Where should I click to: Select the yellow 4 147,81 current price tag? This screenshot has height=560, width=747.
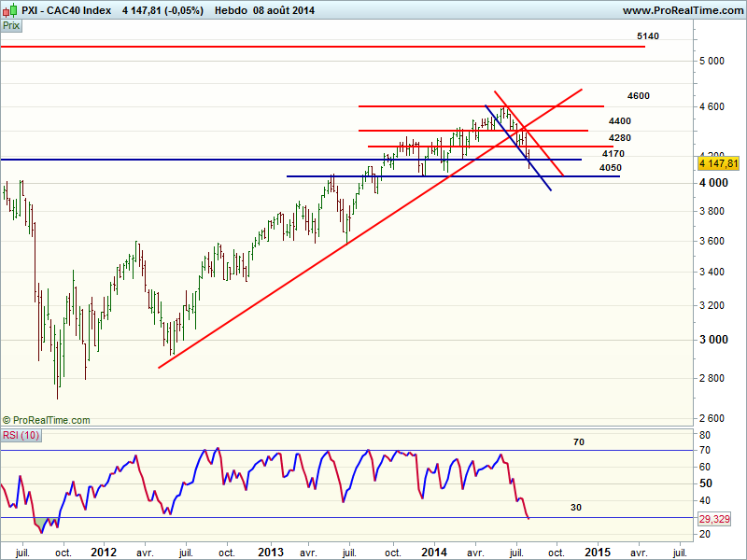point(721,162)
